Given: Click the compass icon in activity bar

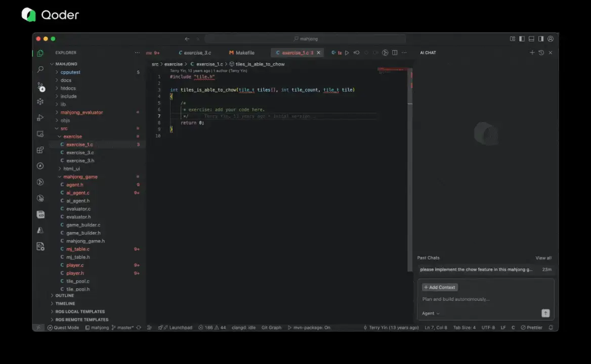Looking at the screenshot, I should click(40, 166).
